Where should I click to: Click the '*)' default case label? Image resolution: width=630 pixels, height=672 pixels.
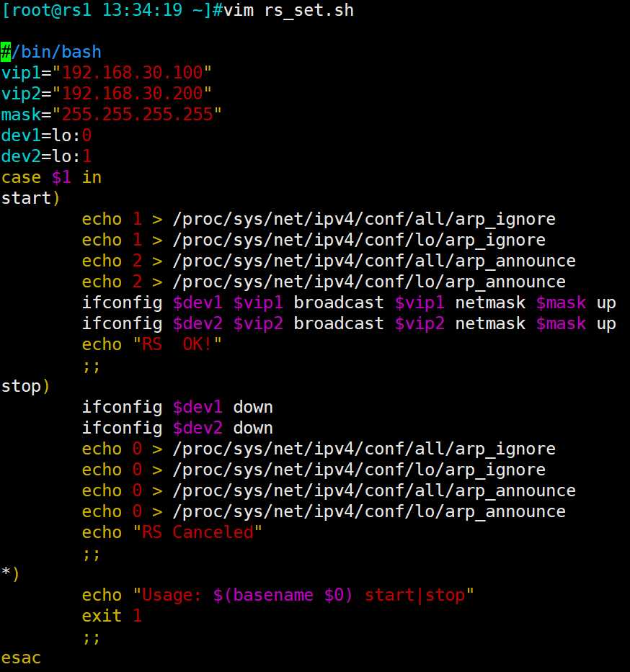tap(10, 573)
